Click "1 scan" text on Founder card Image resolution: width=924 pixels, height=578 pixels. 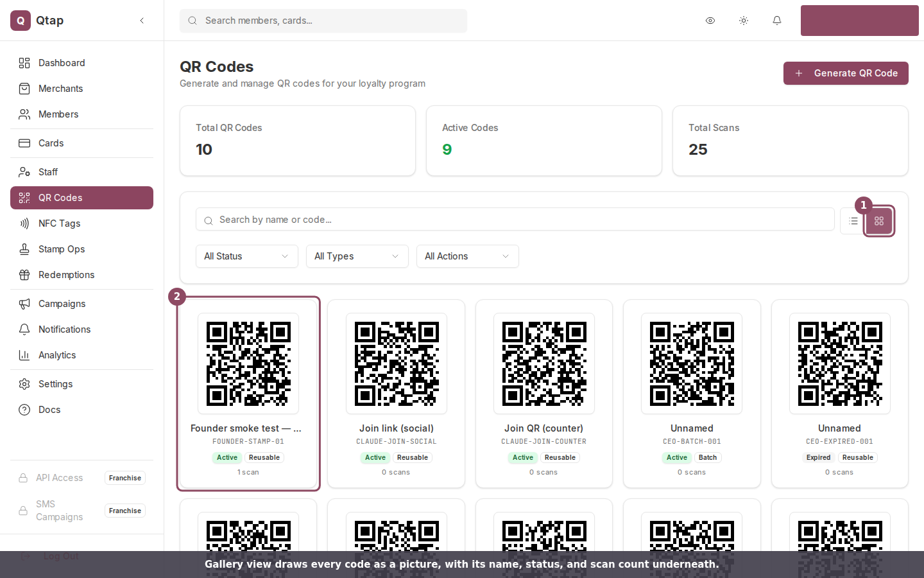click(248, 473)
